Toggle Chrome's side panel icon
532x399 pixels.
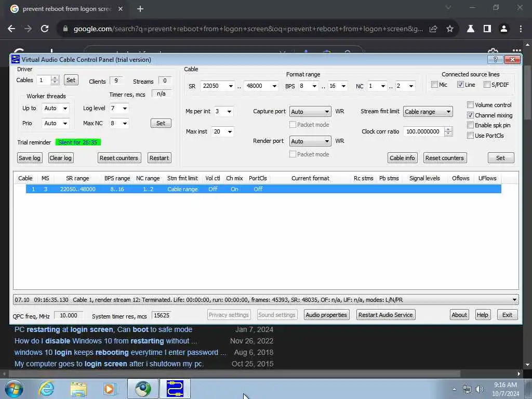point(487,29)
